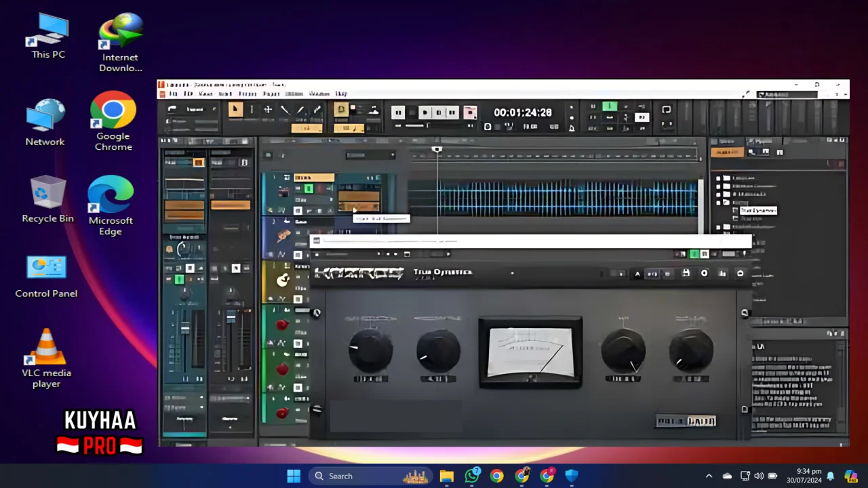Viewport: 868px width, 488px height.
Task: Open the notification bell in taskbar
Action: click(x=831, y=476)
